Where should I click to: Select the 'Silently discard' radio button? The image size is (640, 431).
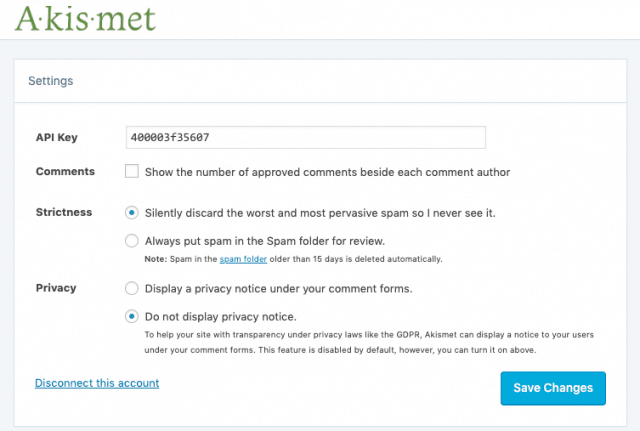coord(131,213)
